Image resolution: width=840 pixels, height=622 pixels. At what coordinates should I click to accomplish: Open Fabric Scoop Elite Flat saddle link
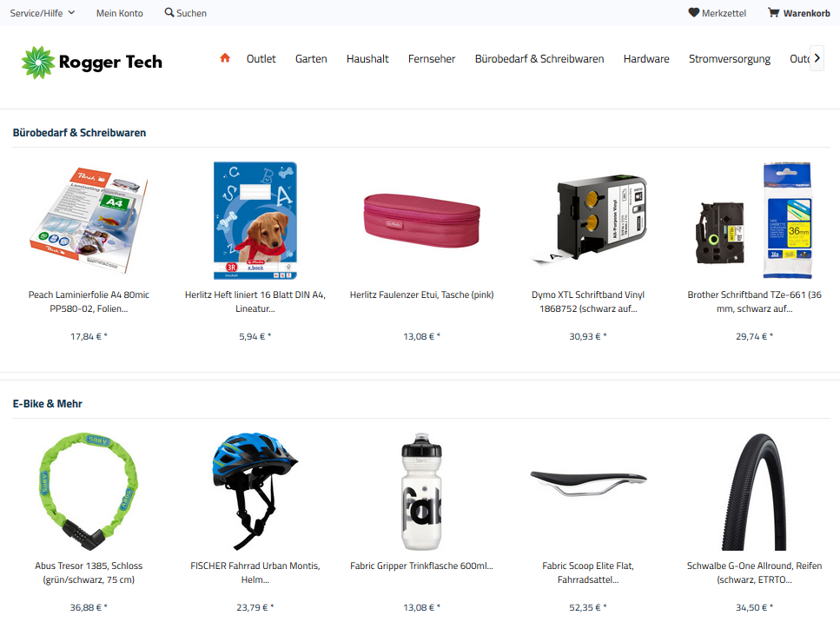[588, 572]
